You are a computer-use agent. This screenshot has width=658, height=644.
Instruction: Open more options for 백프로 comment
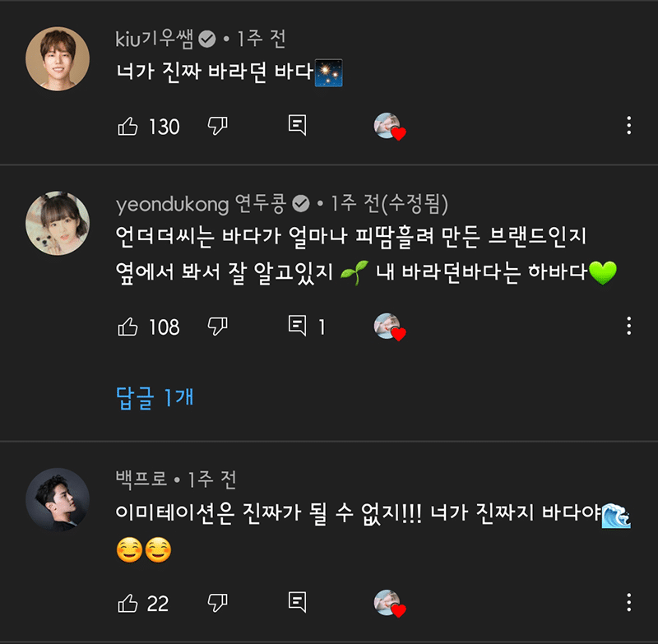(x=629, y=603)
